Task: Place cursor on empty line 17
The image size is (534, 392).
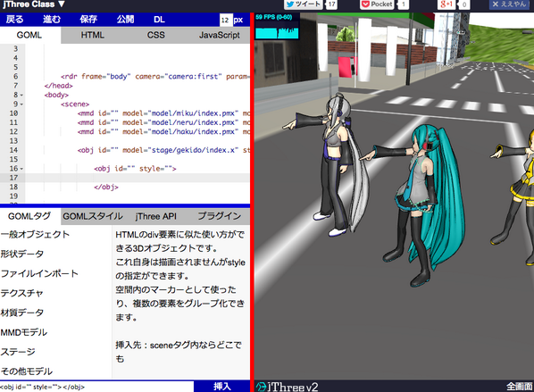Action: point(138,178)
